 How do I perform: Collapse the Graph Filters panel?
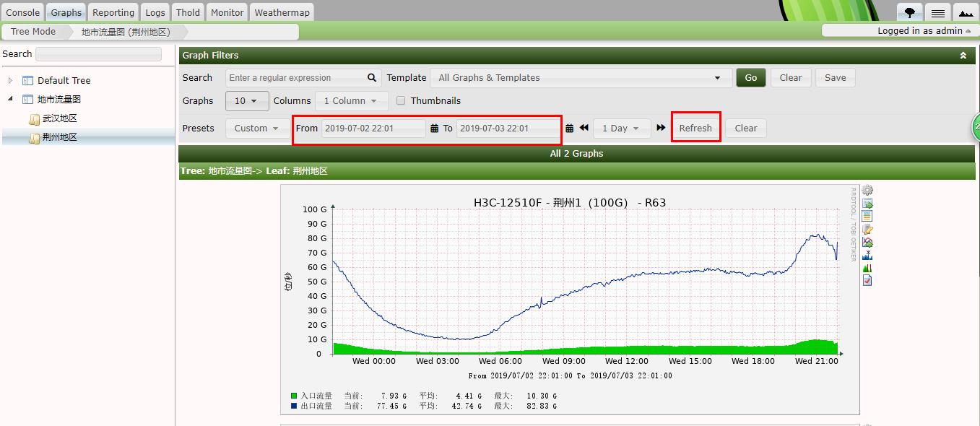pyautogui.click(x=963, y=56)
